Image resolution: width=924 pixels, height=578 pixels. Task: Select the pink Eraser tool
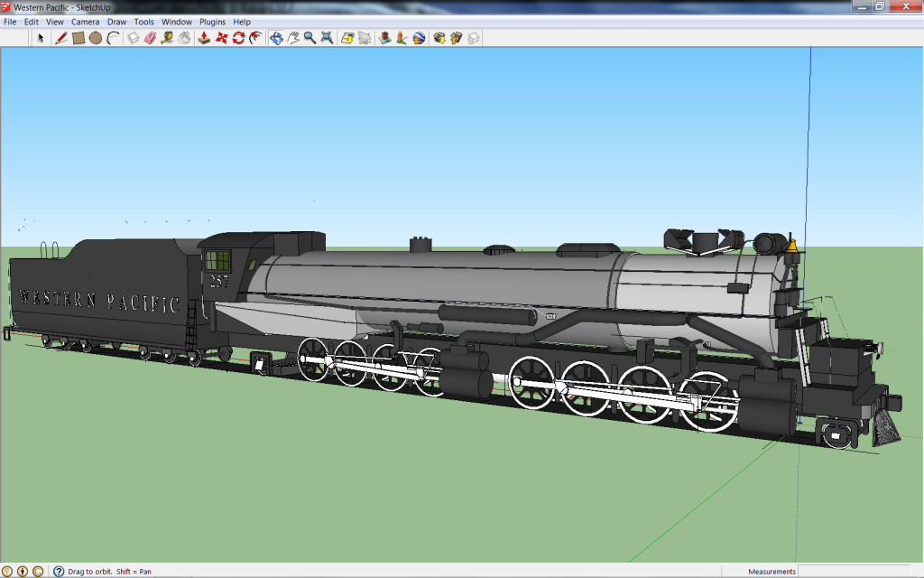pyautogui.click(x=151, y=38)
